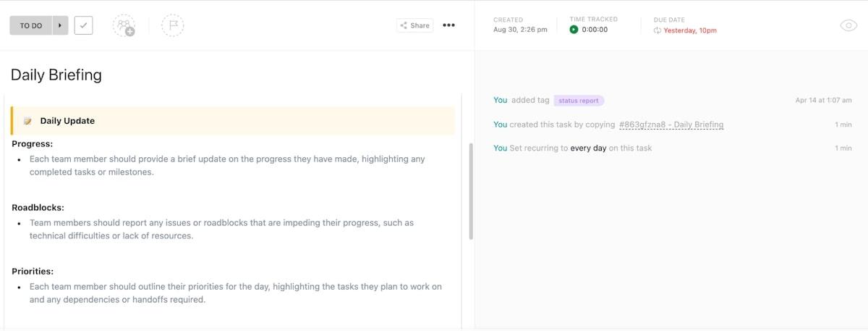Click the "Roadblocks:" heading in the description
The image size is (868, 331).
tap(38, 207)
